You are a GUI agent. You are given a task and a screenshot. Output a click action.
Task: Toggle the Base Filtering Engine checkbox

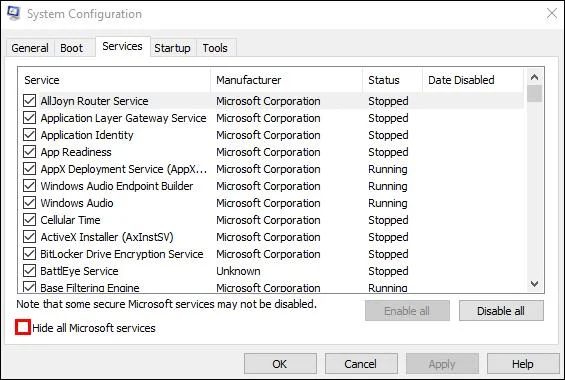pyautogui.click(x=30, y=287)
